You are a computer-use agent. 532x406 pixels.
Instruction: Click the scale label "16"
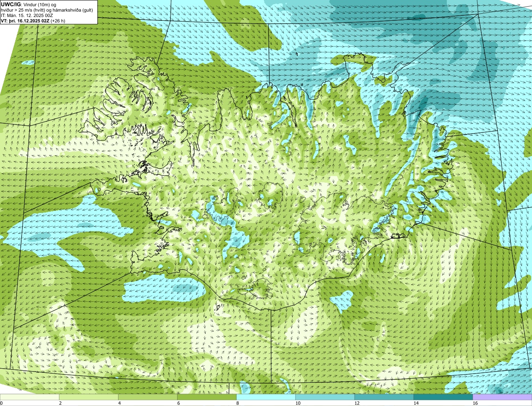click(x=475, y=403)
